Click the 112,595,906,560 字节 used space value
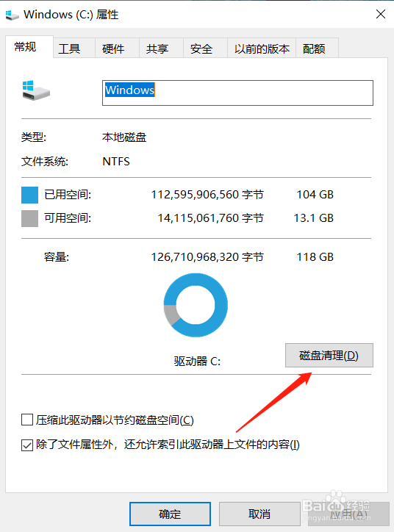 click(x=207, y=195)
